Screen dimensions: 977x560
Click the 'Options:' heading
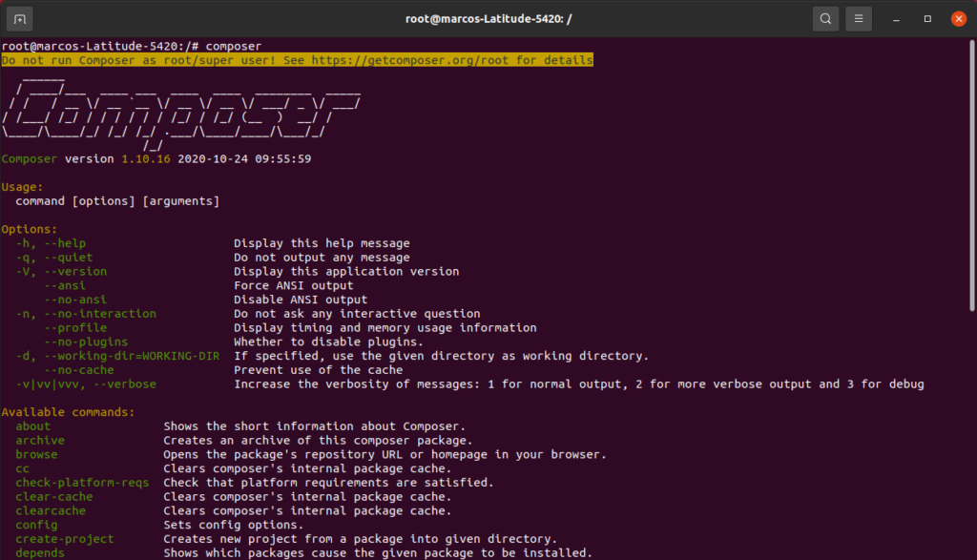(x=30, y=229)
